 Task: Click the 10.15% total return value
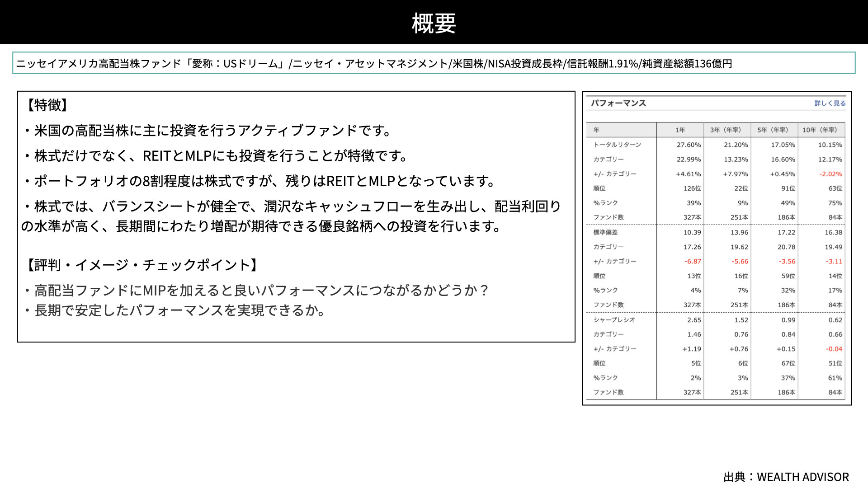(830, 145)
